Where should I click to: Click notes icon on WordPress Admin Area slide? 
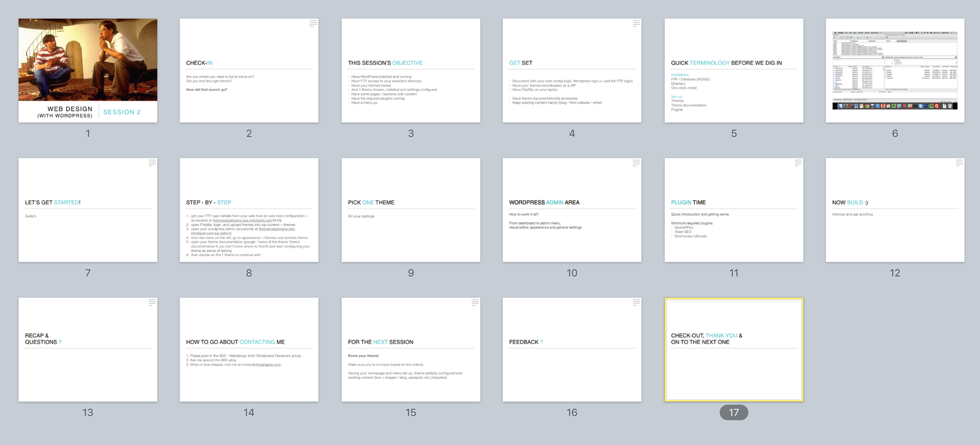pyautogui.click(x=636, y=163)
